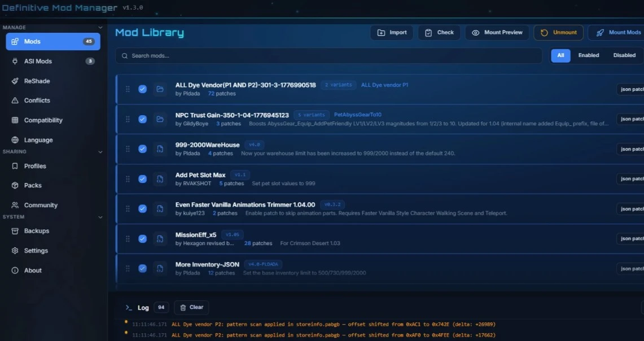Image resolution: width=644 pixels, height=341 pixels.
Task: Uncheck the Add Pet Slot Max mod
Action: [143, 179]
